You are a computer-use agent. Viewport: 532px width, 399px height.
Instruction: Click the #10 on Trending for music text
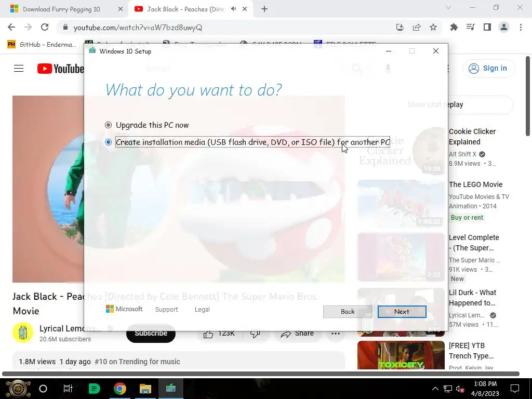(x=137, y=362)
